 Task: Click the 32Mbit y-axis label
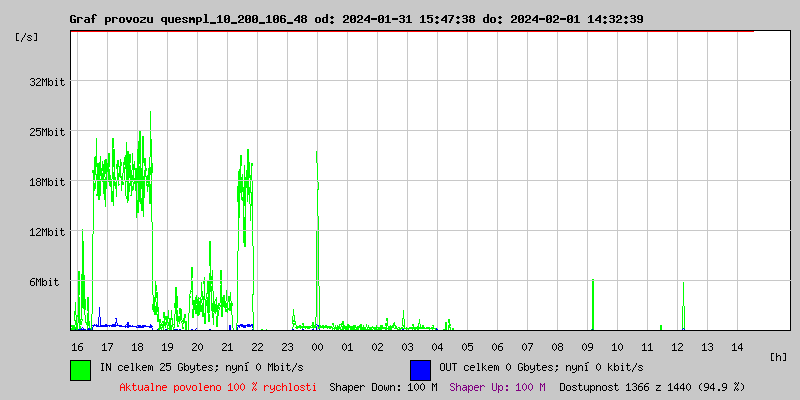pos(47,82)
